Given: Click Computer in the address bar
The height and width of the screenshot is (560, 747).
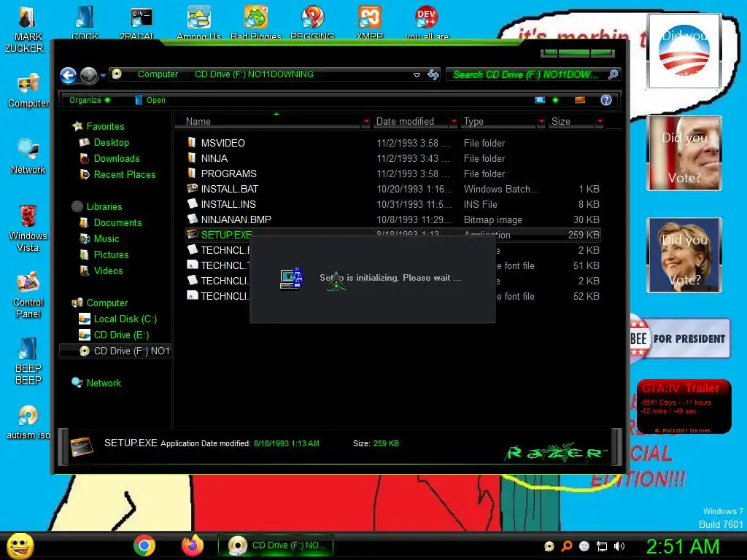Looking at the screenshot, I should tap(158, 74).
